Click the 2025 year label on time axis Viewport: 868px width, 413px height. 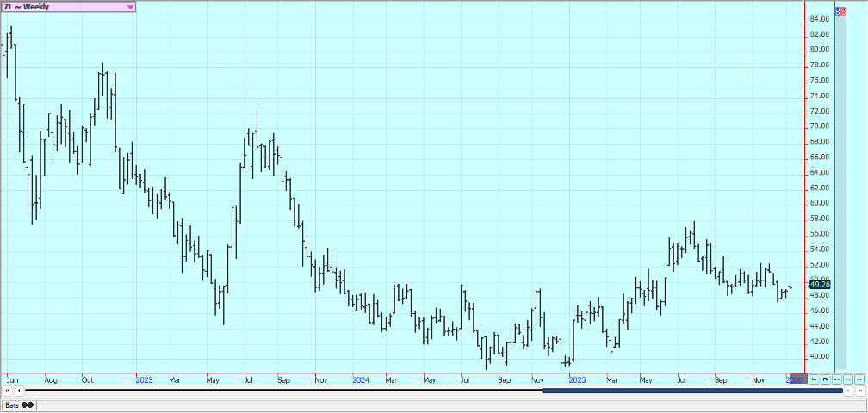click(x=577, y=379)
